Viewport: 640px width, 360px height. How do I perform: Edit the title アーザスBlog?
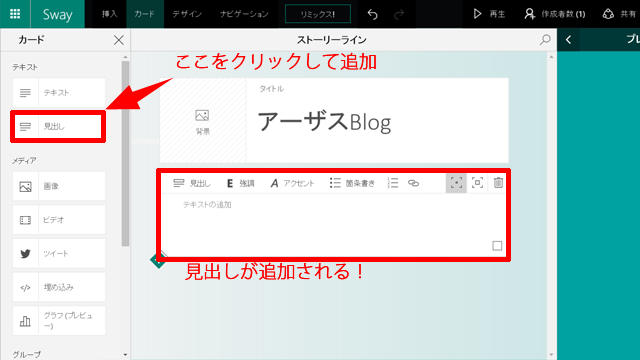pos(324,122)
